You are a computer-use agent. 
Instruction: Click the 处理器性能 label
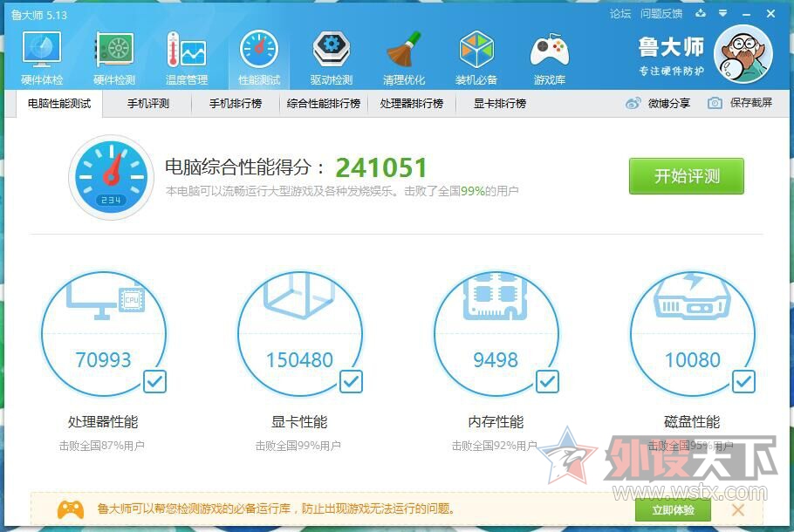click(103, 421)
